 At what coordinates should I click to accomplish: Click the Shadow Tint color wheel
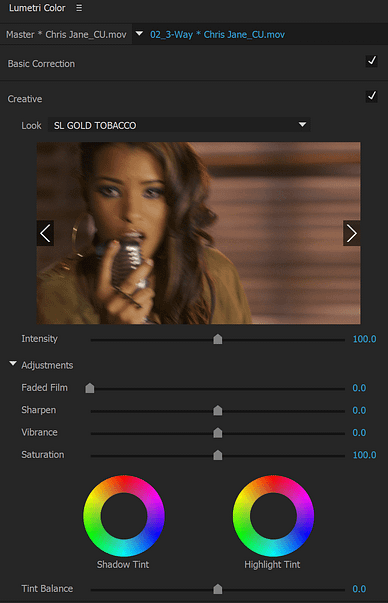pos(124,516)
